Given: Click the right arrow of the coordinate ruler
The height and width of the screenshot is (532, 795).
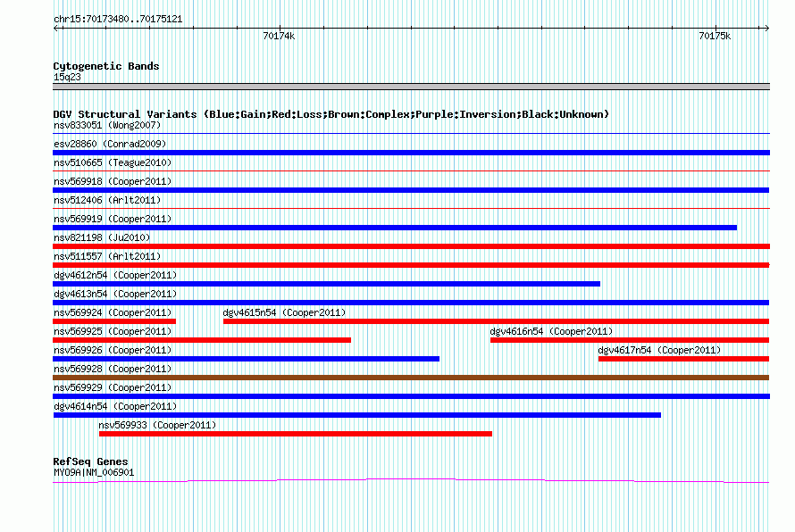Looking at the screenshot, I should coord(766,28).
